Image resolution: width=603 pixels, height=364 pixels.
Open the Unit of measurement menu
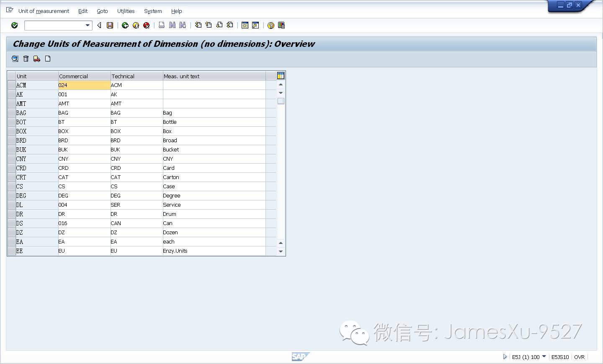point(44,11)
